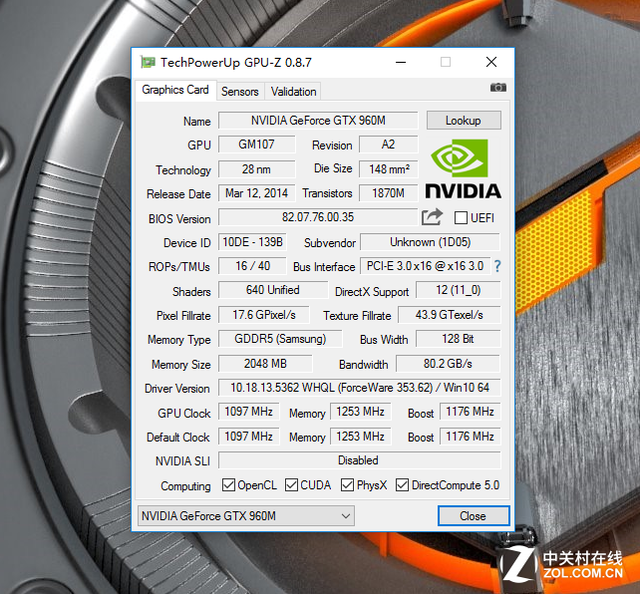
Task: Switch to the Sensors tab
Action: click(x=240, y=91)
